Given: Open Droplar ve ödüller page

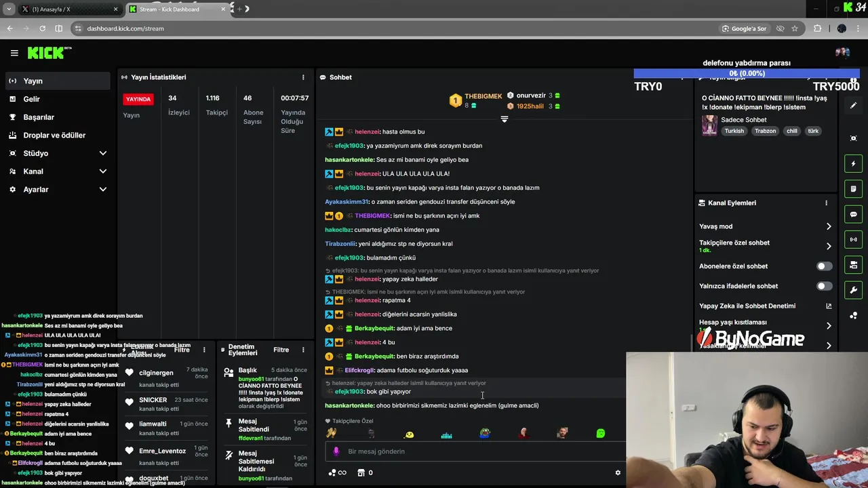Looking at the screenshot, I should coord(56,135).
